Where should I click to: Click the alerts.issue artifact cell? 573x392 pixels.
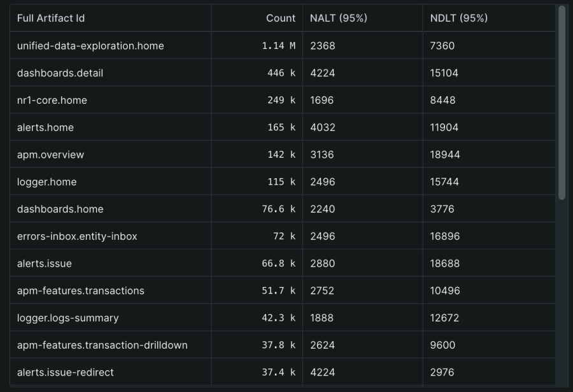tap(44, 263)
